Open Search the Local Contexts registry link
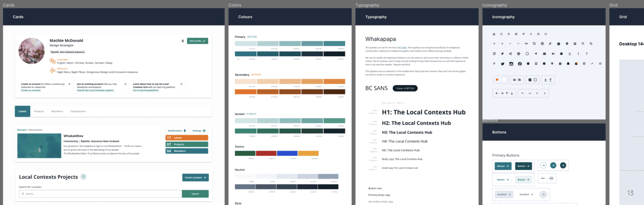Screen dimensions: 644x205 click(95, 90)
